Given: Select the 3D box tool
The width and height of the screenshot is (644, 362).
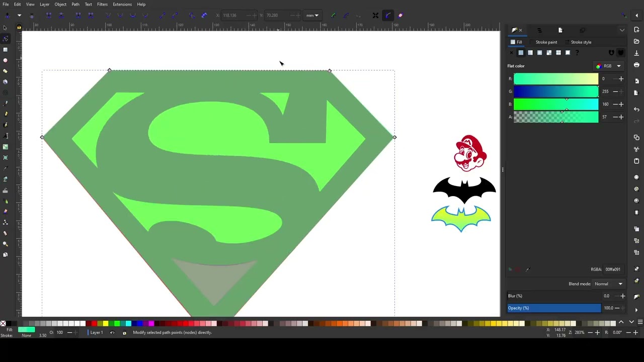Looking at the screenshot, I should [x=6, y=81].
